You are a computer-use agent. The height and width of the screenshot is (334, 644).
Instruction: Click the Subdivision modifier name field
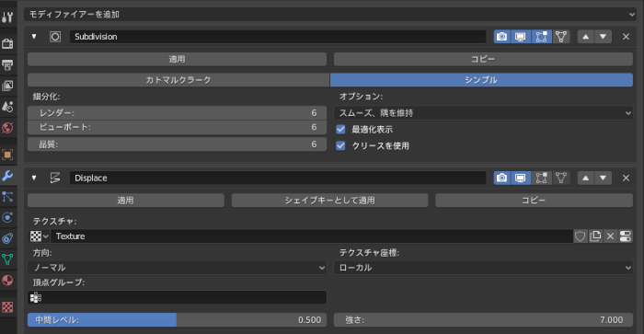coord(278,37)
